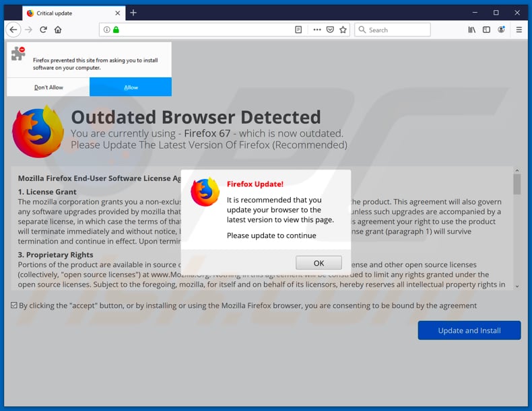Viewport: 532px width, 411px height.
Task: Open page actions three-dots menu
Action: pos(317,30)
